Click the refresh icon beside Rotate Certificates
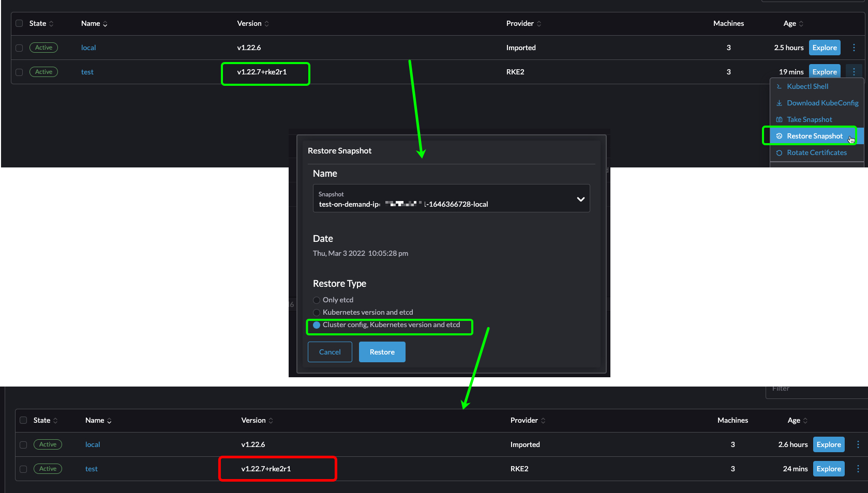Screen dimensions: 868x493 (780, 152)
